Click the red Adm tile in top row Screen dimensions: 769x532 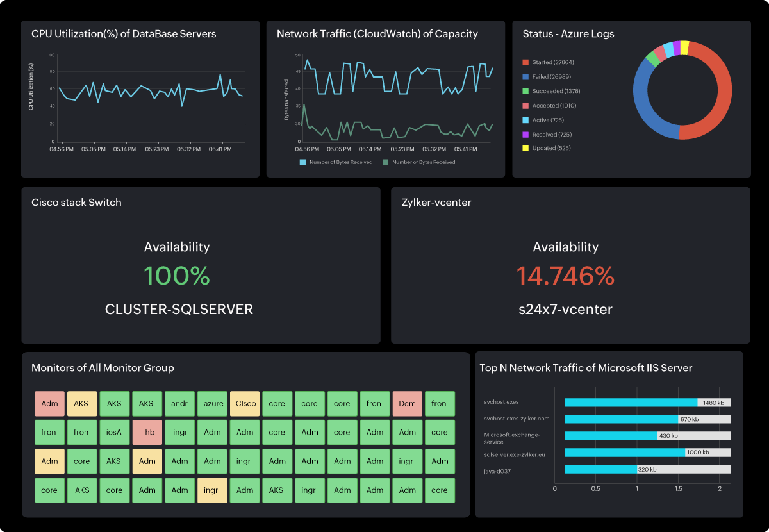coord(49,403)
